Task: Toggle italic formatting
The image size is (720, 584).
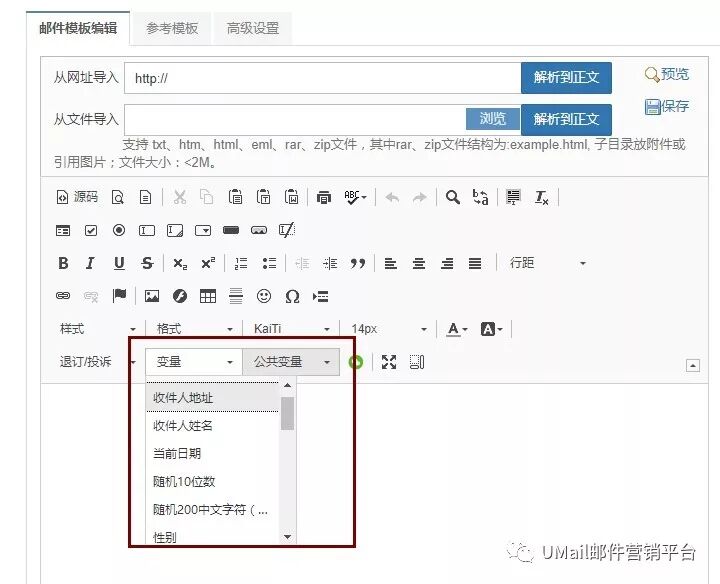Action: click(x=90, y=263)
